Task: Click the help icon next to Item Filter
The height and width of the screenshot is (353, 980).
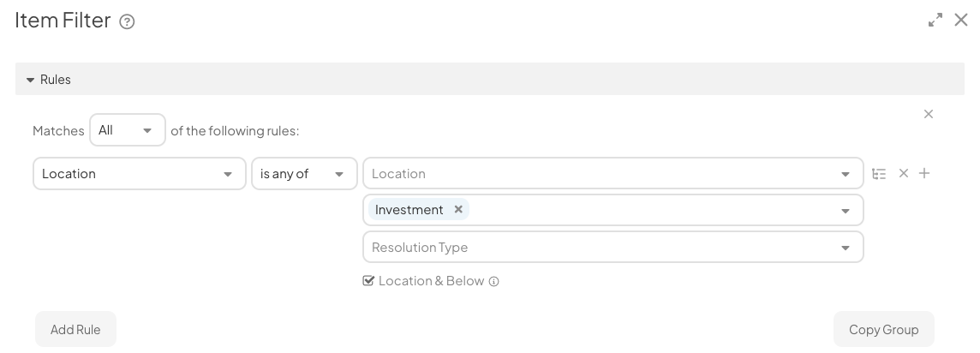Action: pyautogui.click(x=127, y=22)
